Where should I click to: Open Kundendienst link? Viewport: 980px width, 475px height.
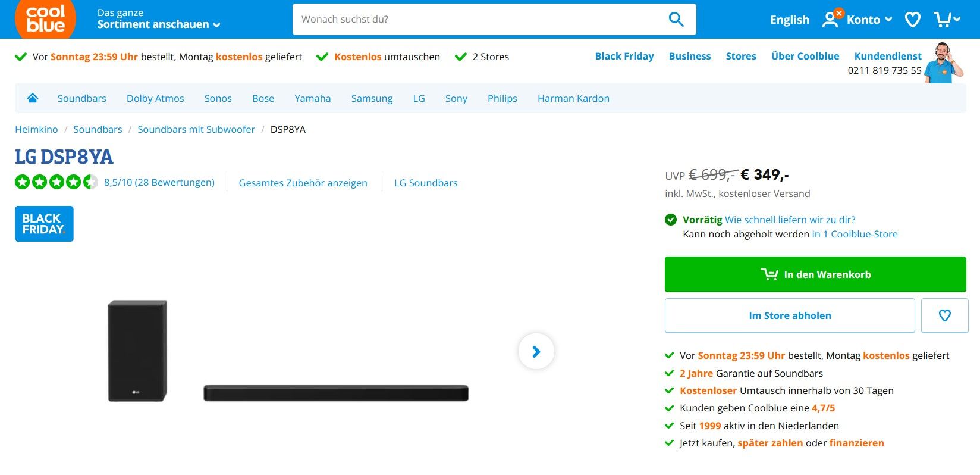coord(888,56)
